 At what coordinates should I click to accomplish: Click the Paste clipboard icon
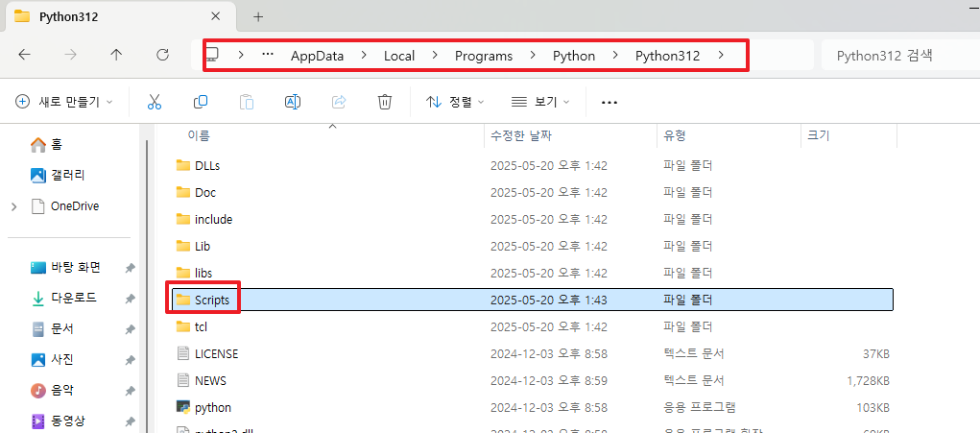pos(247,102)
